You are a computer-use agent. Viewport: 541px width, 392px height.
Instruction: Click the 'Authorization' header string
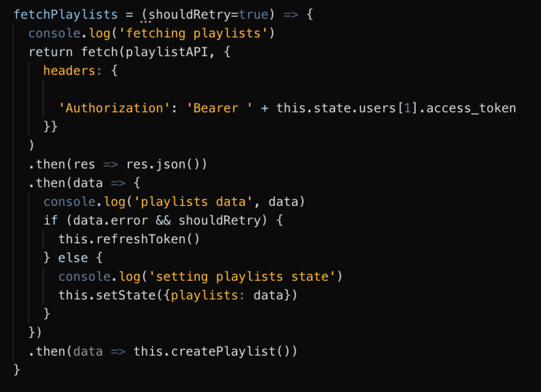coord(114,108)
